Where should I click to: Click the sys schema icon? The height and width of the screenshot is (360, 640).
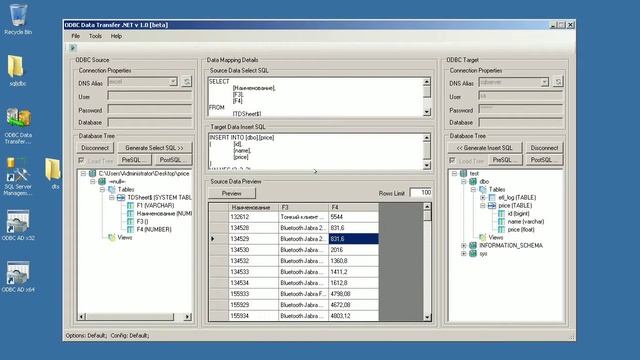point(473,253)
